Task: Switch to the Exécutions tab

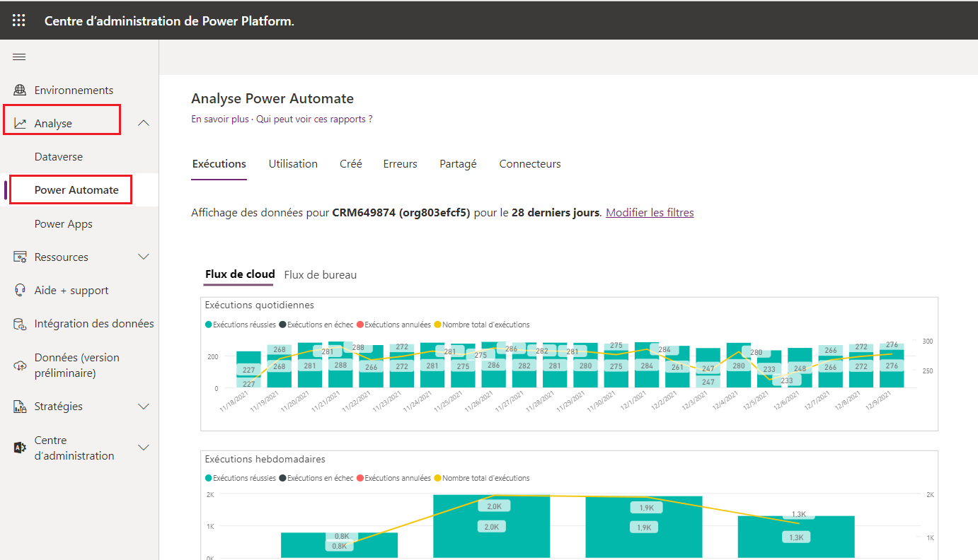Action: click(x=219, y=164)
